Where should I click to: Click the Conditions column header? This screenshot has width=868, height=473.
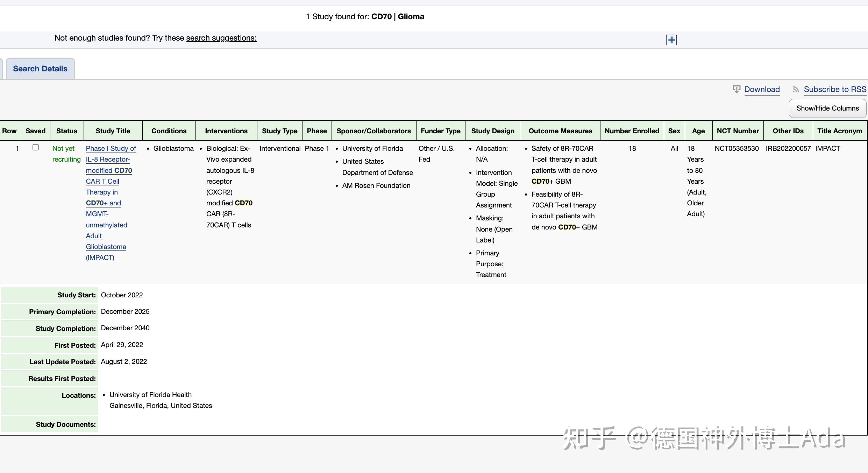(x=169, y=131)
